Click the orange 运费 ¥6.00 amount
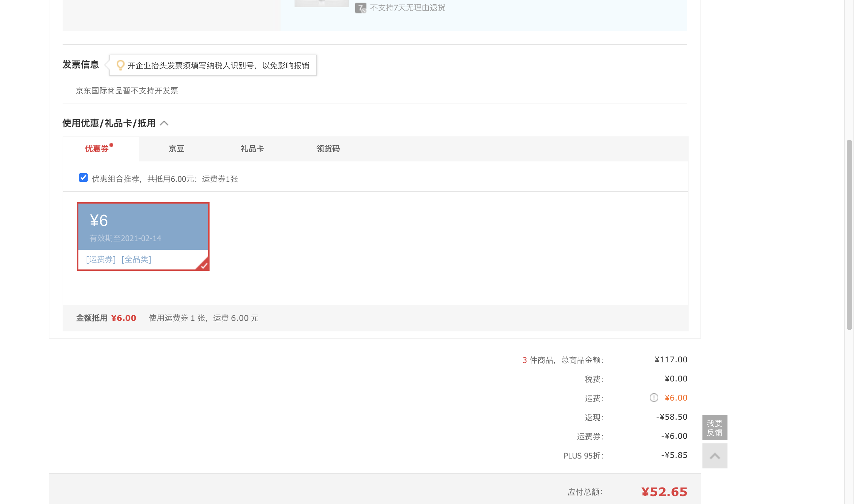Screen dimensions: 854x504 click(x=676, y=398)
